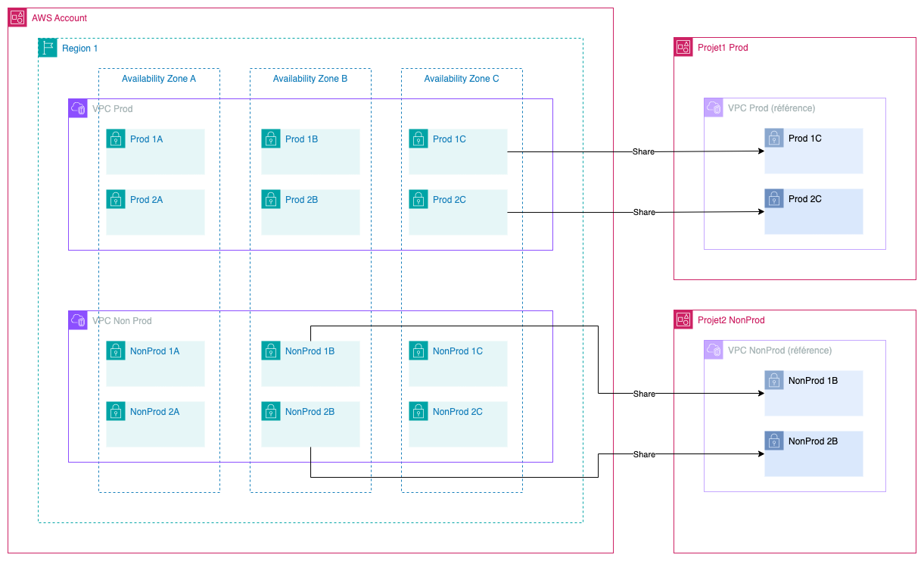Click the Share label pointing to NonProd 2B
This screenshot has width=924, height=561.
644,455
